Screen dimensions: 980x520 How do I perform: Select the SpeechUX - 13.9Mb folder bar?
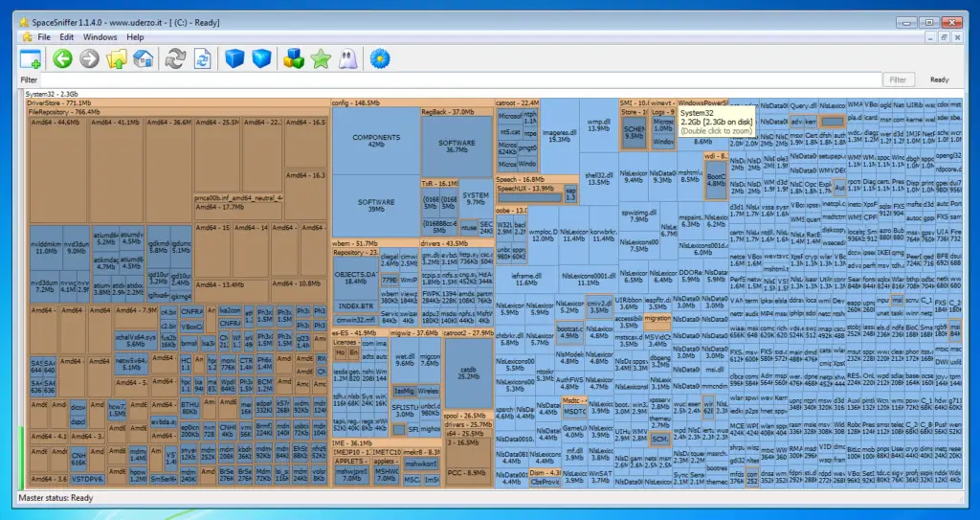click(x=529, y=188)
